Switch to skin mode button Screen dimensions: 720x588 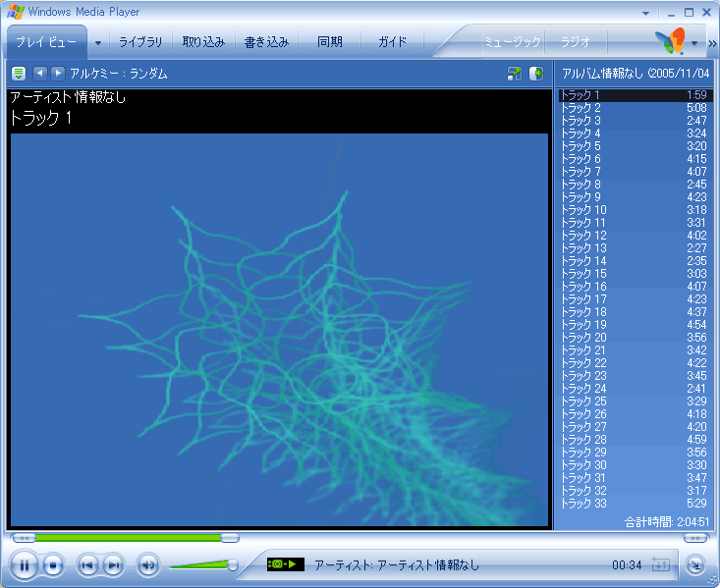click(695, 565)
